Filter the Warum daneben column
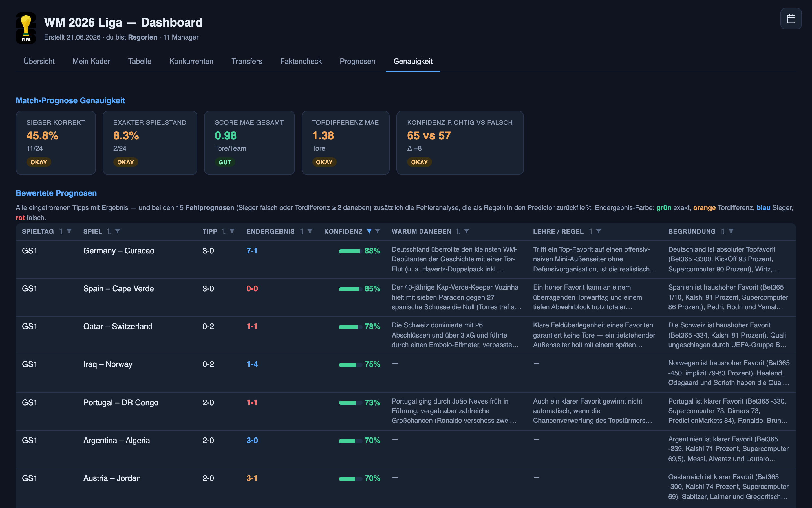 point(466,231)
